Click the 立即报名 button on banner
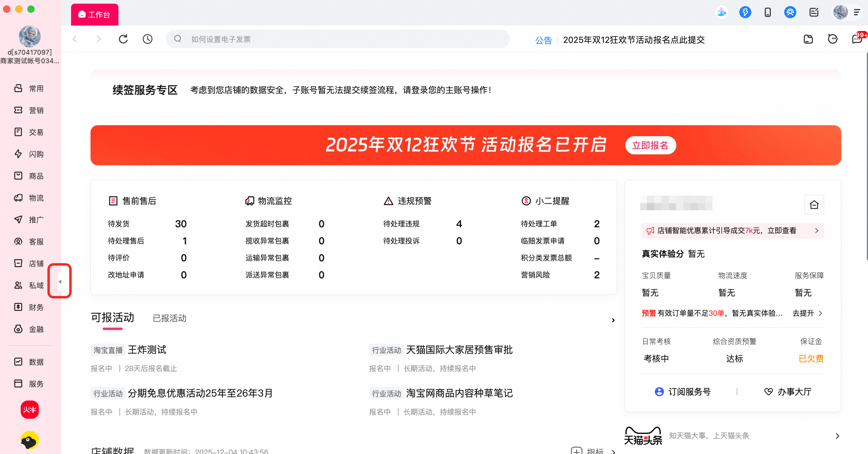This screenshot has width=868, height=454. pos(650,145)
